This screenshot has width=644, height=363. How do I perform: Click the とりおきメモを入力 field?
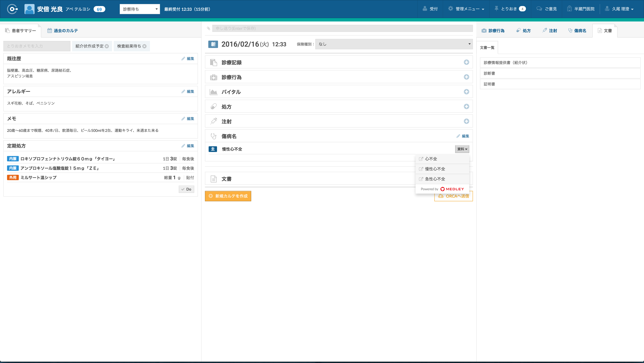click(x=37, y=46)
